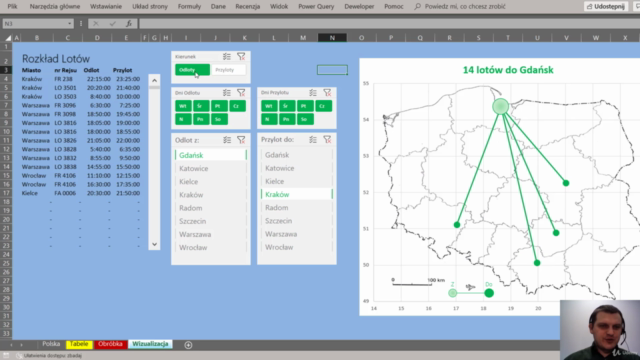Image resolution: width=640 pixels, height=360 pixels.
Task: Toggle multi-select in the Kierunek slicer
Action: tap(227, 57)
